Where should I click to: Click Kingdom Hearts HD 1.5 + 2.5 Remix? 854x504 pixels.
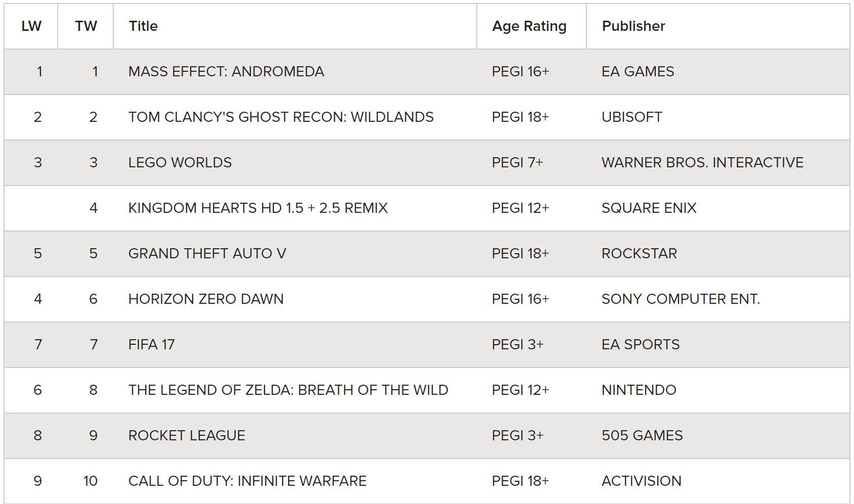click(258, 208)
